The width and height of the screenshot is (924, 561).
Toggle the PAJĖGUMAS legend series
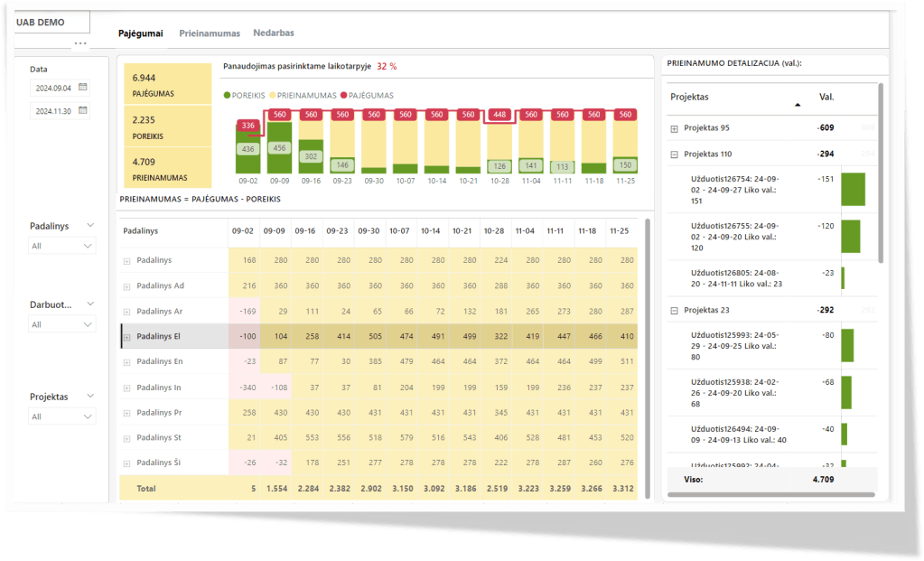pyautogui.click(x=369, y=95)
